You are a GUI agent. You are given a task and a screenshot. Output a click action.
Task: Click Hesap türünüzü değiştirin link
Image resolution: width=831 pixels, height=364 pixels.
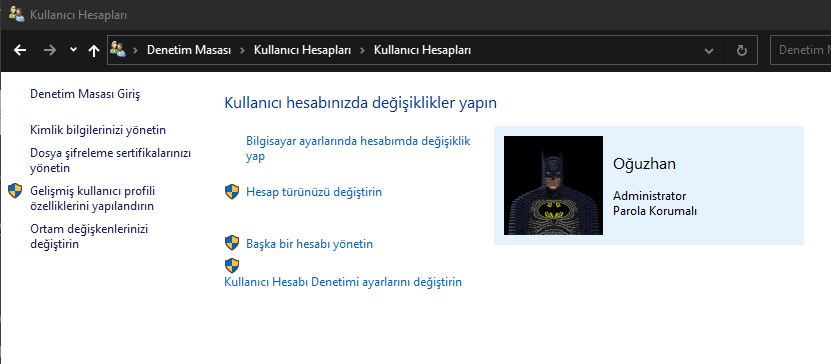314,192
